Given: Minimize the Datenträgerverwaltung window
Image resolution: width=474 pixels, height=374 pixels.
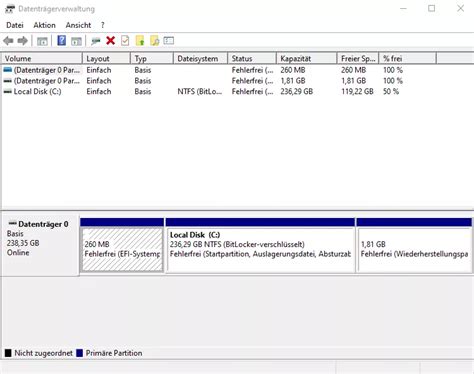Looking at the screenshot, I should click(x=403, y=8).
